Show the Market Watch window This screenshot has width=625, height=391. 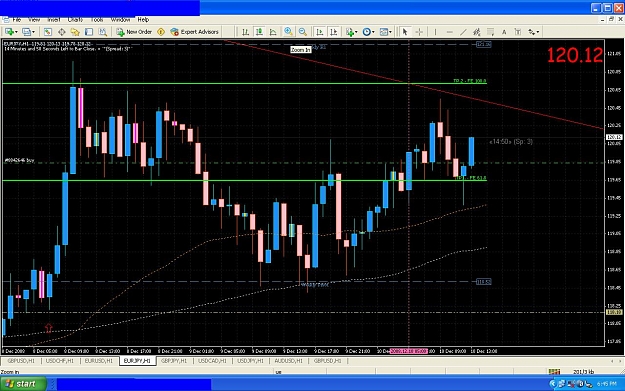[x=47, y=32]
